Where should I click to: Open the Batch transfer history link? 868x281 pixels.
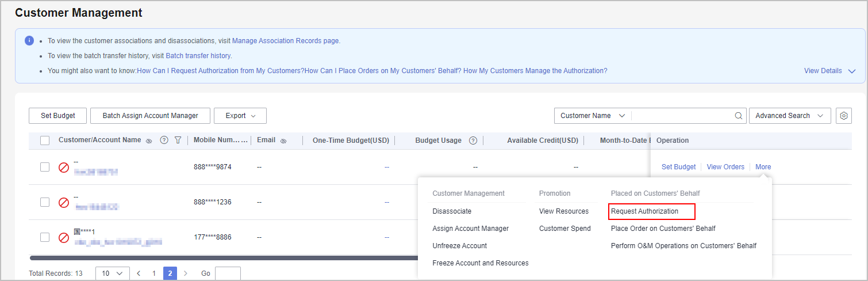[x=198, y=56]
